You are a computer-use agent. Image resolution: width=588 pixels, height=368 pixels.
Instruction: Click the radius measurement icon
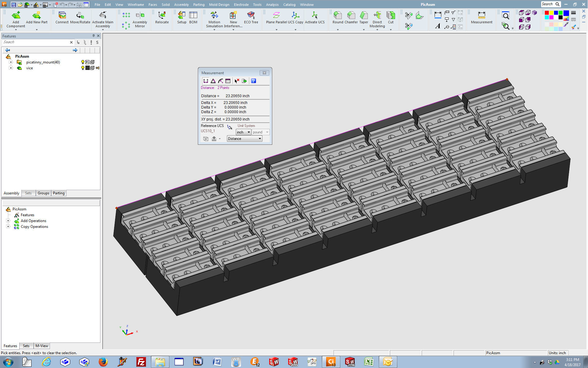click(221, 81)
